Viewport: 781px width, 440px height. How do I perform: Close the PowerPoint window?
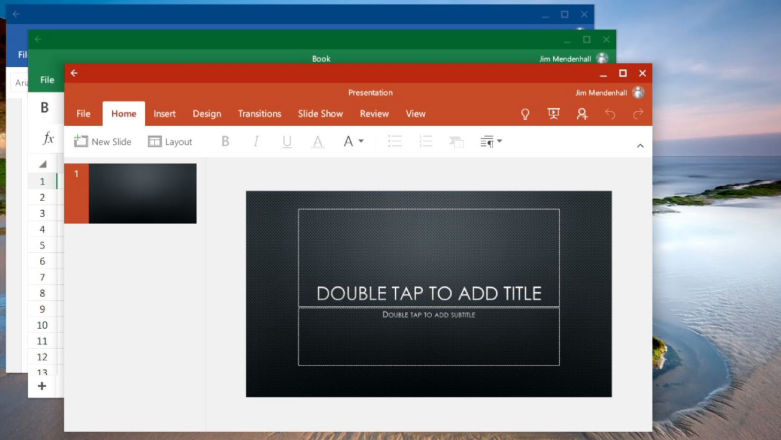(x=643, y=73)
